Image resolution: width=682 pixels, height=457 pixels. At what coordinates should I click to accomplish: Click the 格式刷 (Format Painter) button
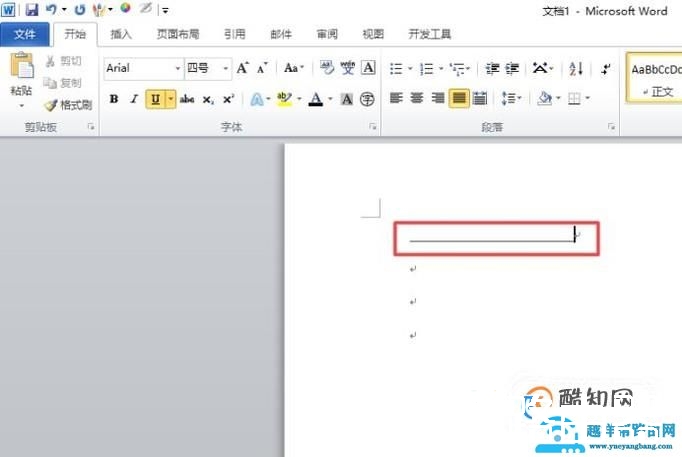pos(69,105)
